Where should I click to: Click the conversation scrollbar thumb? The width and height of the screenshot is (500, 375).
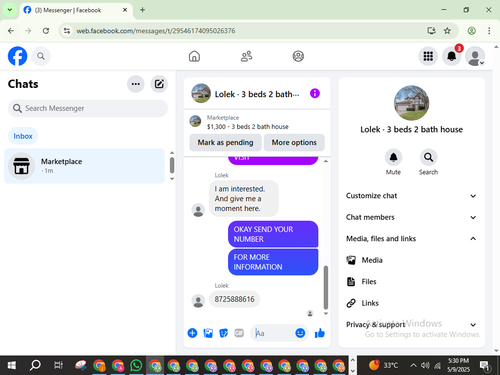pos(326,287)
